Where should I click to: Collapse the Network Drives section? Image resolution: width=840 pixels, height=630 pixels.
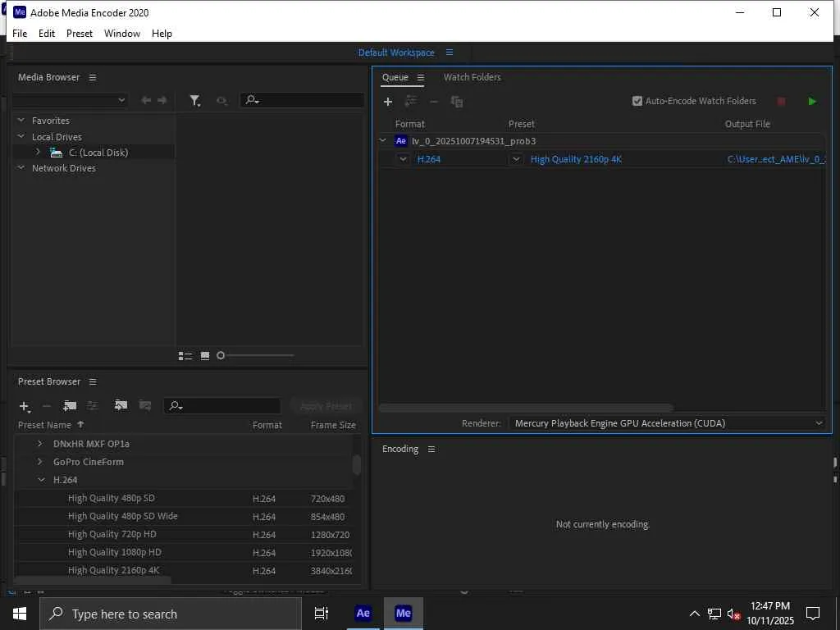(x=21, y=167)
